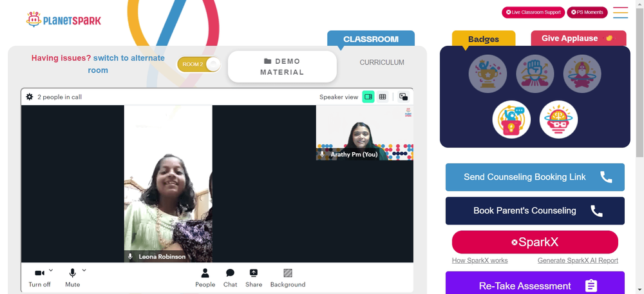Book Parent's Counseling
The height and width of the screenshot is (294, 644).
tap(535, 211)
